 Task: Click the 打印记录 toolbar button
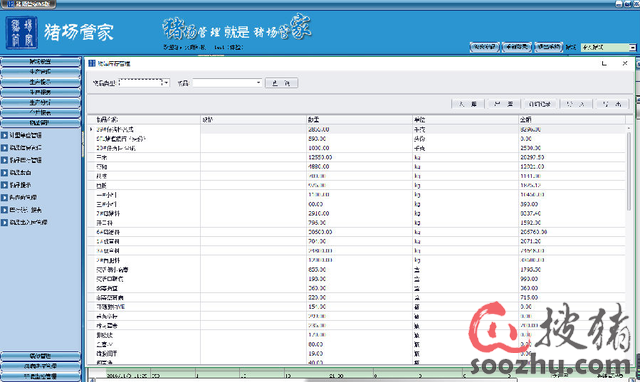click(540, 104)
